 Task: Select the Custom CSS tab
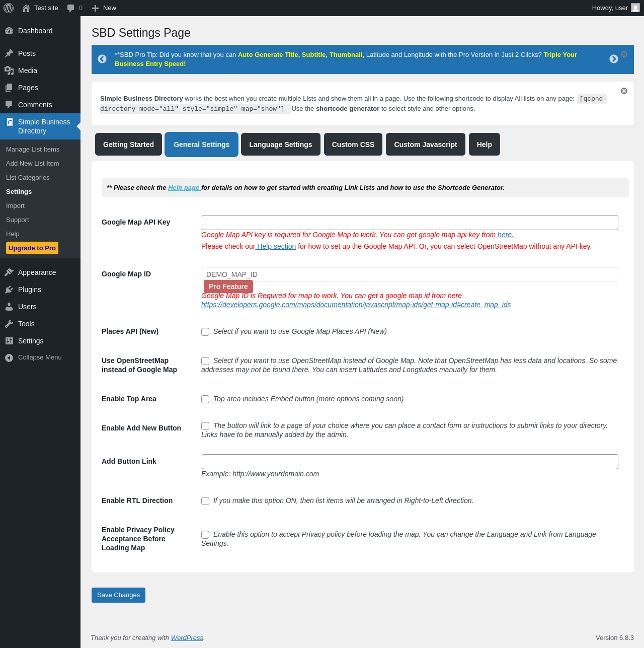coord(353,145)
